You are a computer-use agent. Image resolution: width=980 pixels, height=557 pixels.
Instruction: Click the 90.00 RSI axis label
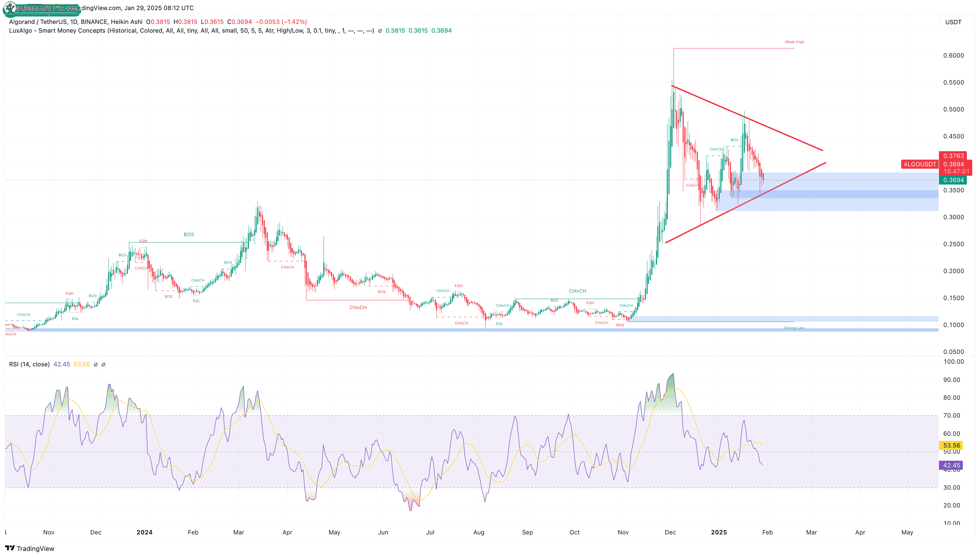(951, 380)
